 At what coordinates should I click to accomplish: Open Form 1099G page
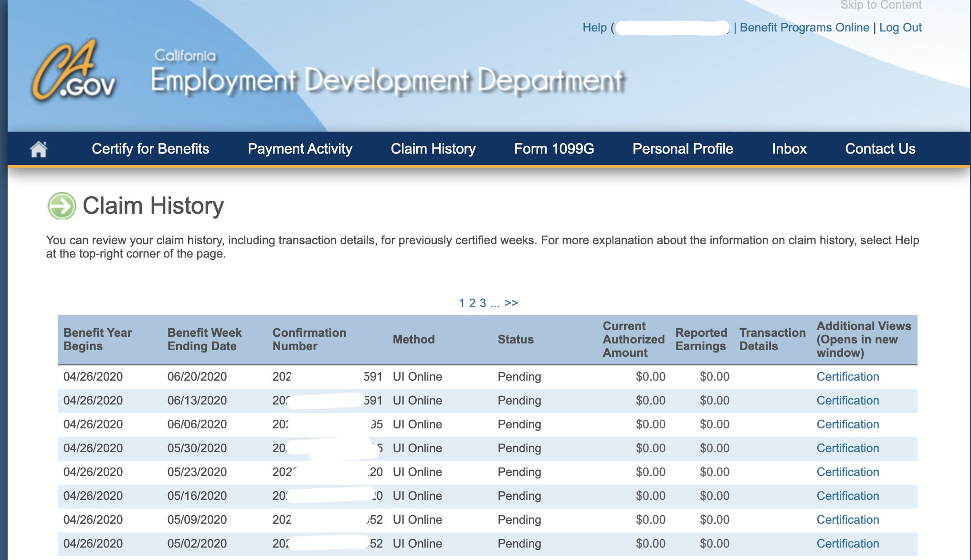click(554, 149)
